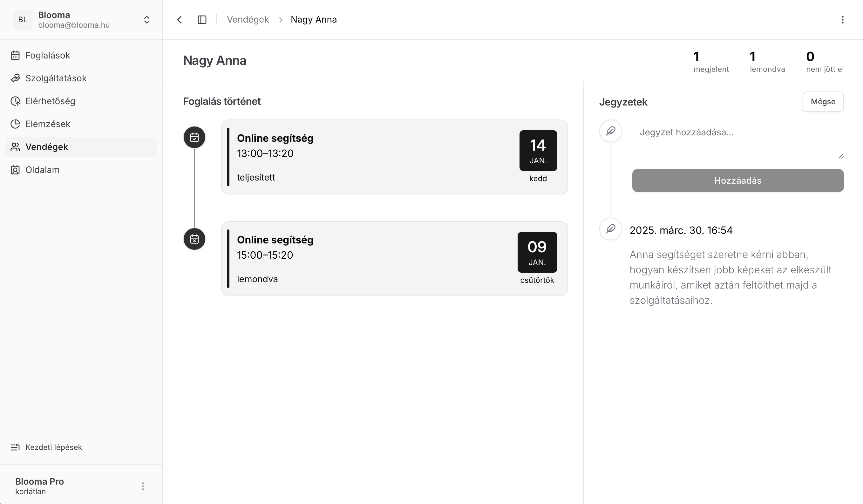This screenshot has height=504, width=863.
Task: Open the three-dot menu at top right
Action: 842,20
